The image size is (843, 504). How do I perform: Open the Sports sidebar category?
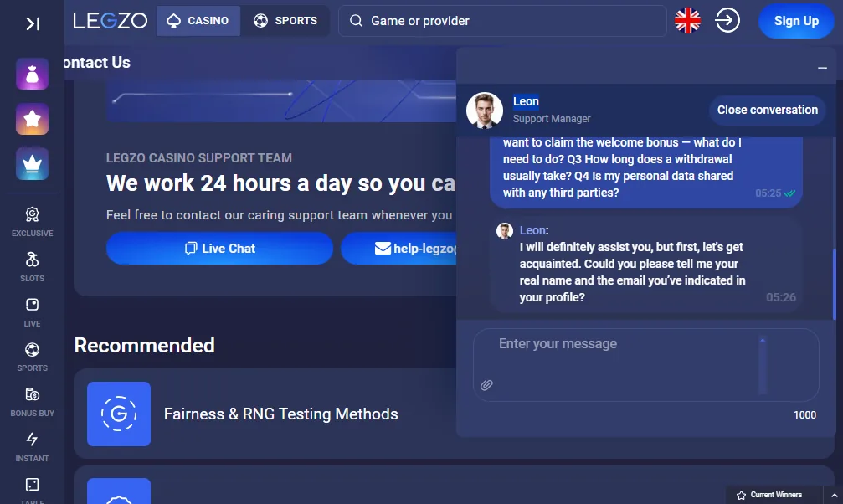(x=33, y=357)
